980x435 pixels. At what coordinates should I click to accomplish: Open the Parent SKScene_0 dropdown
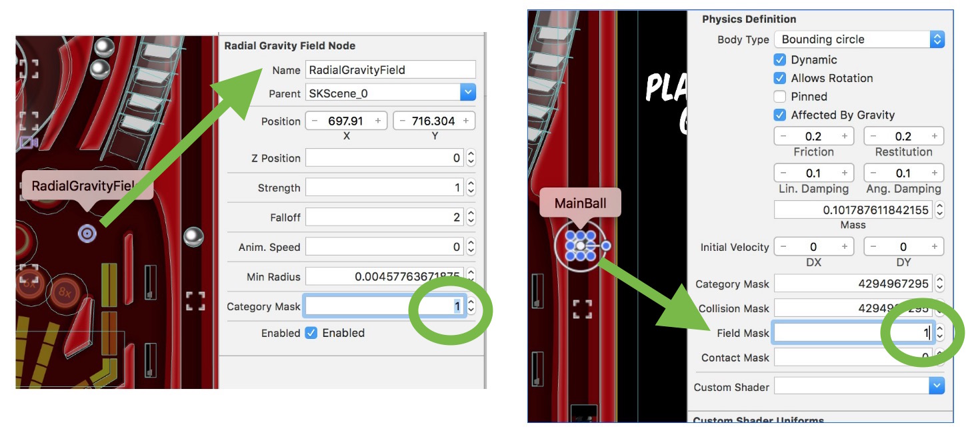click(468, 93)
